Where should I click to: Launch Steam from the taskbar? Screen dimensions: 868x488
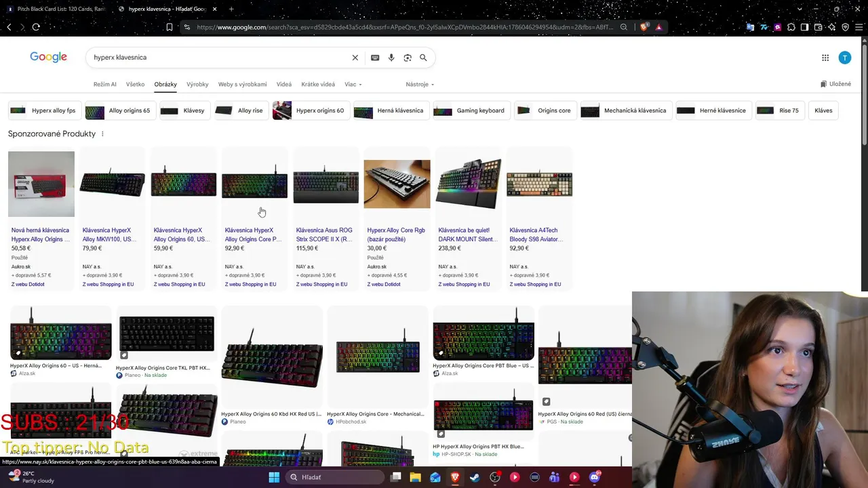point(475,477)
